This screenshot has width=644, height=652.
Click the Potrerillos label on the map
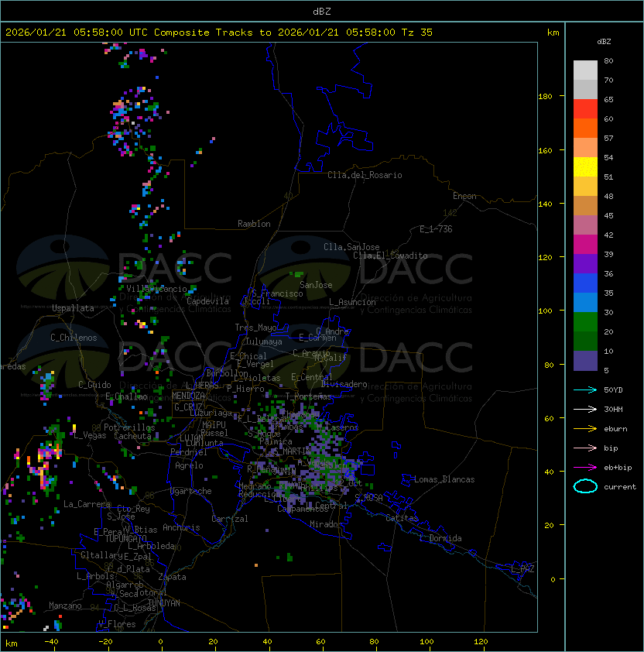[128, 427]
